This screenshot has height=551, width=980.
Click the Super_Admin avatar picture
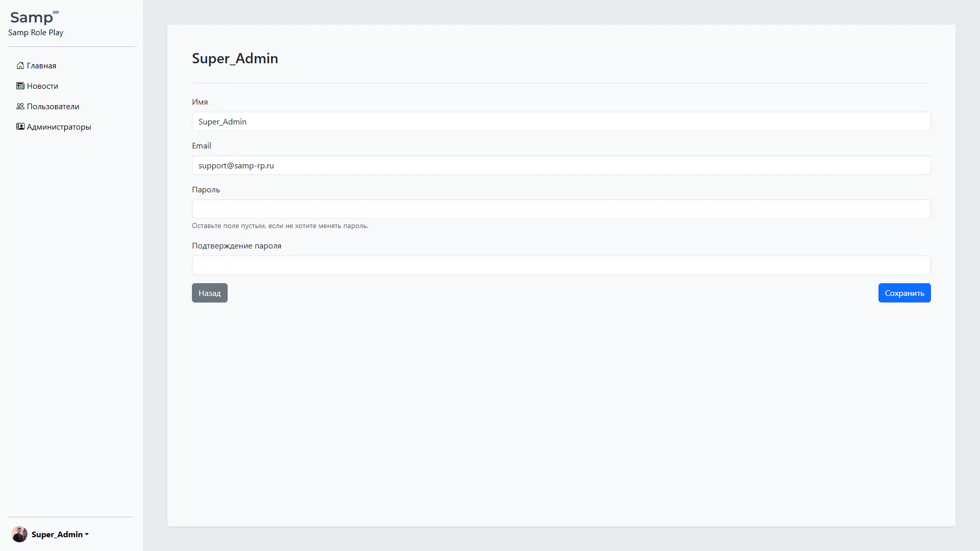pos(19,534)
